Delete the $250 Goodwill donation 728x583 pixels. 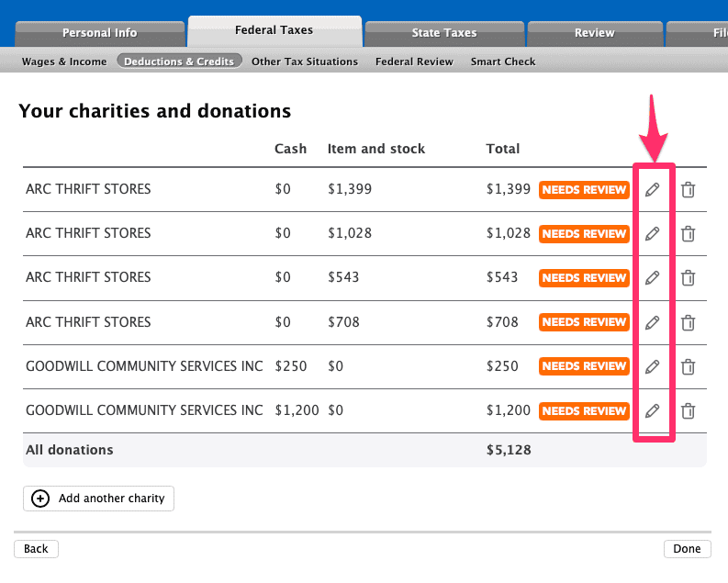click(688, 366)
